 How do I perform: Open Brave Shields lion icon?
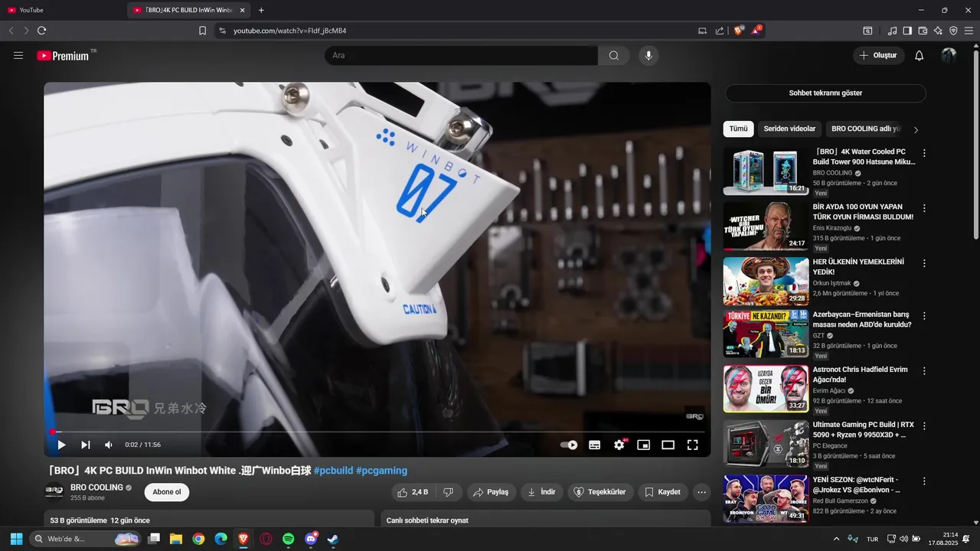[738, 31]
